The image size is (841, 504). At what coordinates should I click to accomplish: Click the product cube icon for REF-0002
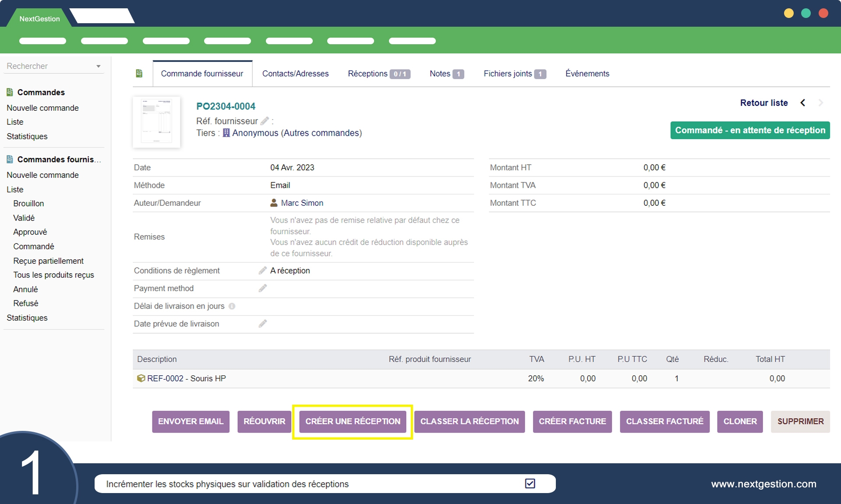(141, 378)
